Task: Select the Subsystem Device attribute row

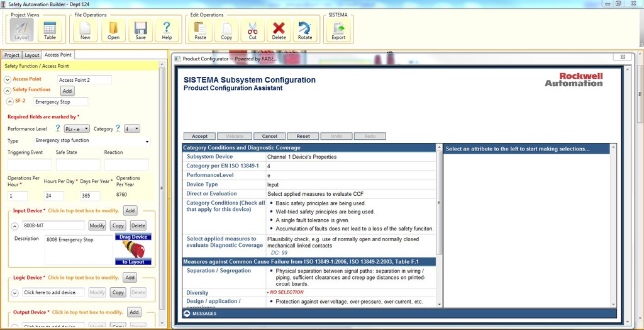Action: click(309, 157)
